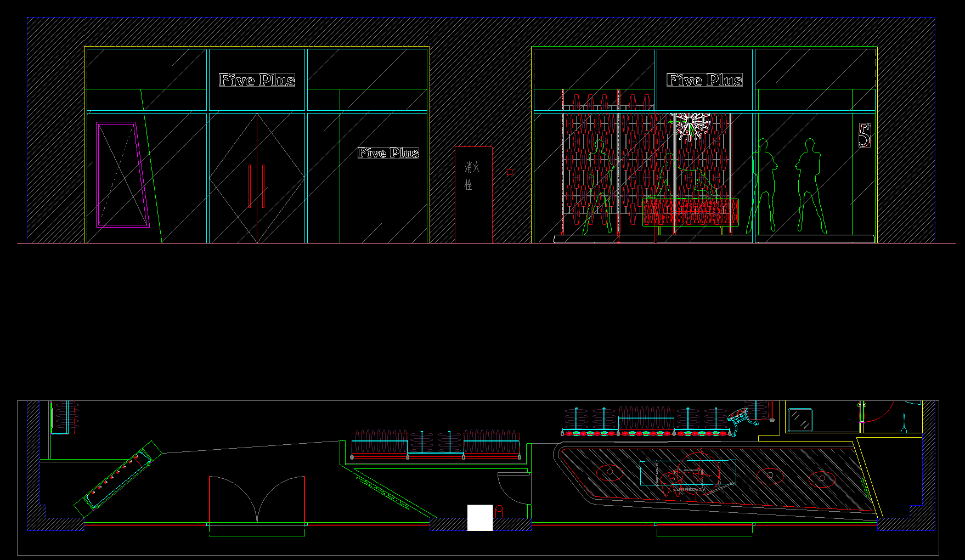Click the cyan rectangular table in hatched floor area

(x=688, y=473)
